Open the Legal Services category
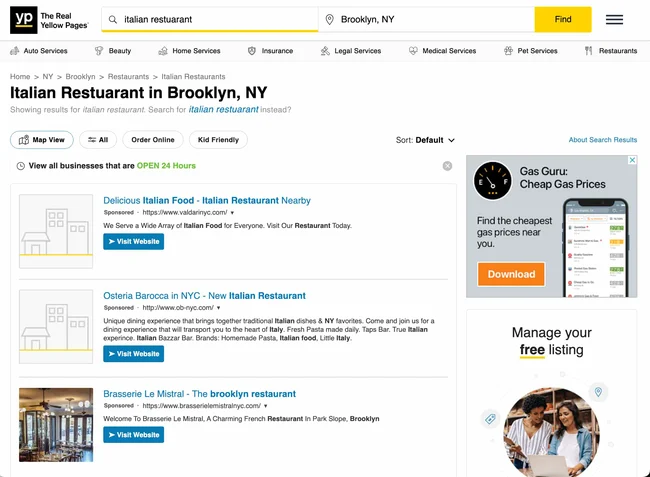Image resolution: width=650 pixels, height=477 pixels. pyautogui.click(x=351, y=51)
